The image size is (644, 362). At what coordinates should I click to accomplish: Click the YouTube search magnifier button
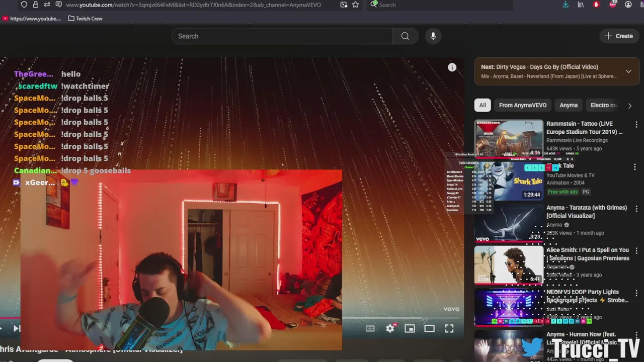pos(405,36)
